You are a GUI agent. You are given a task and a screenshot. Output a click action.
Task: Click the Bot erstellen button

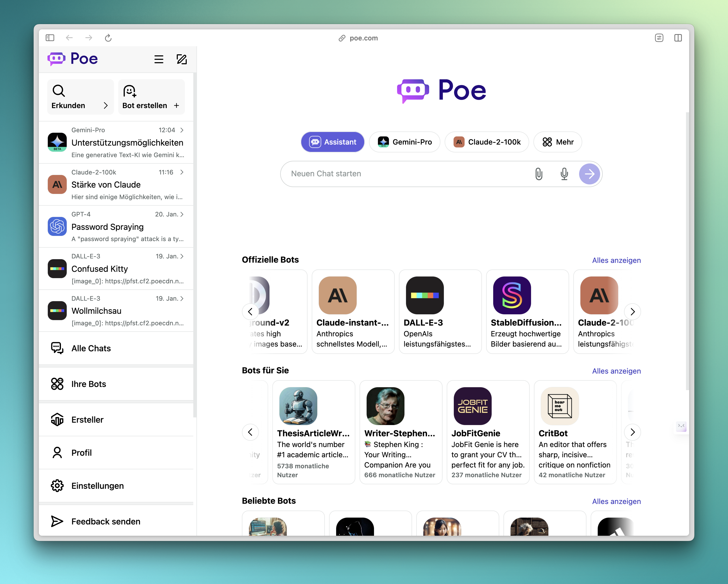[x=151, y=97]
